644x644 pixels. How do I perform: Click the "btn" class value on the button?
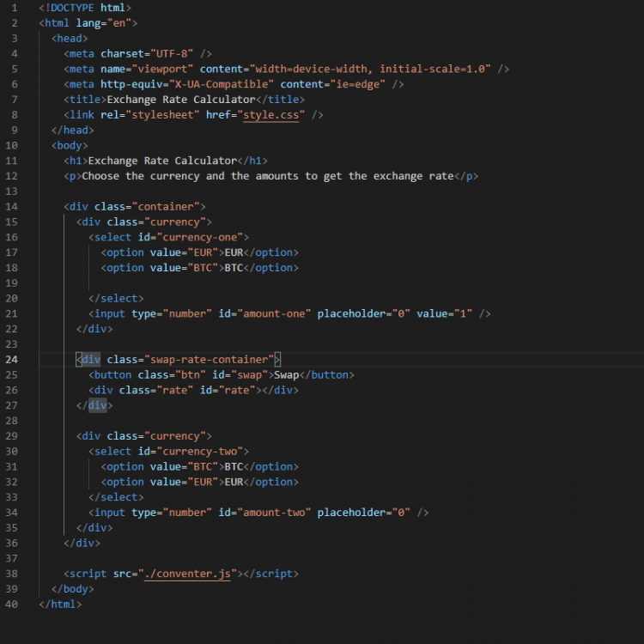click(191, 375)
